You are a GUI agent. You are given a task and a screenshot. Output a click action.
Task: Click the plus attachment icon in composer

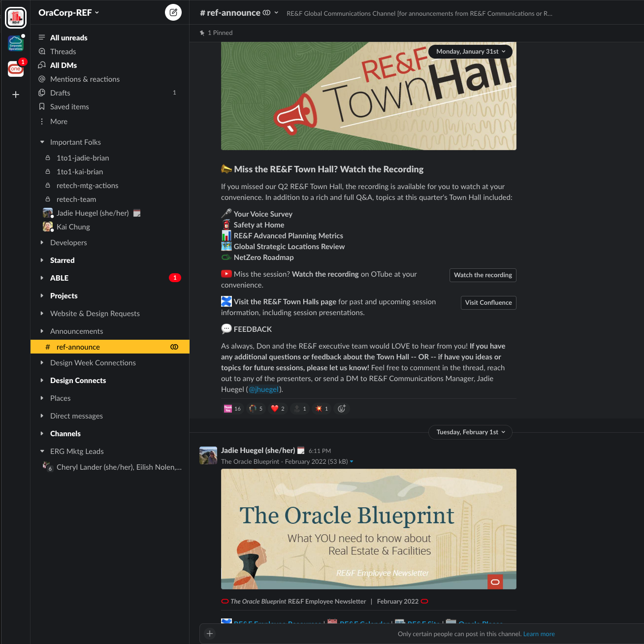(x=210, y=634)
